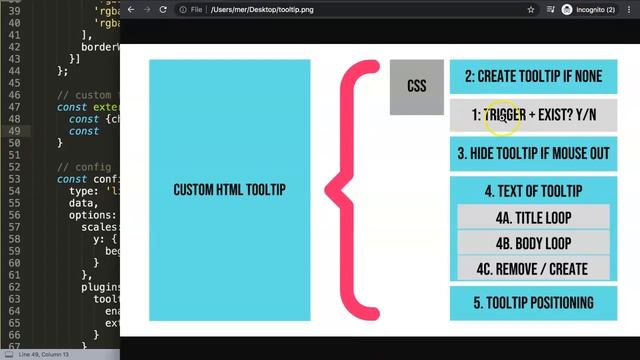
Task: Click '5. TOOLTIP POSITIONING' box
Action: 533,303
